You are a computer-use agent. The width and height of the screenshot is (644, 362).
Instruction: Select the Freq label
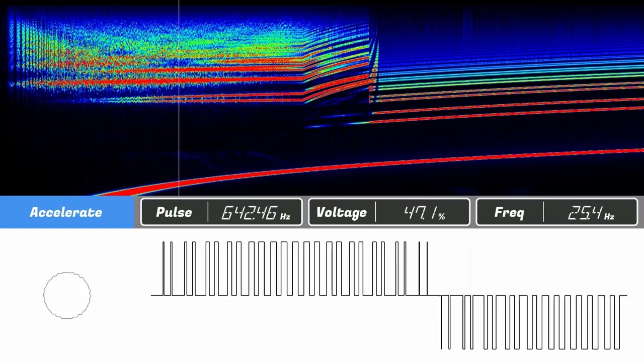(509, 212)
